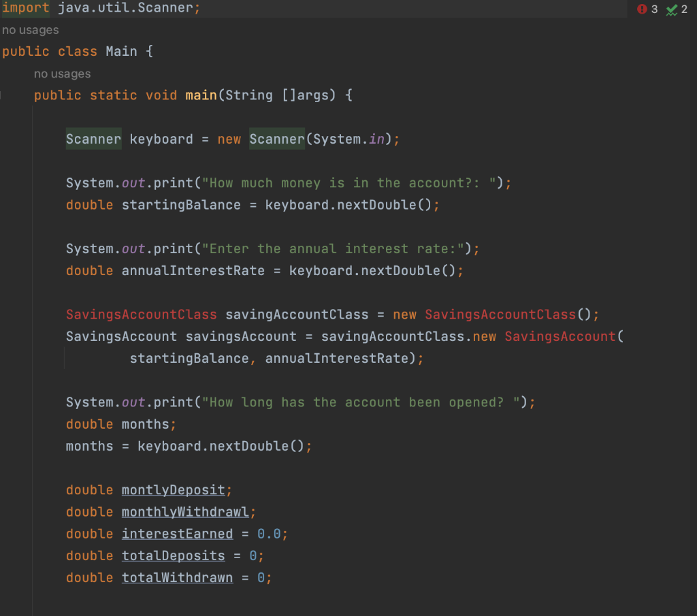Click the 'no usages' hint above Main class
This screenshot has width=697, height=616.
click(30, 30)
